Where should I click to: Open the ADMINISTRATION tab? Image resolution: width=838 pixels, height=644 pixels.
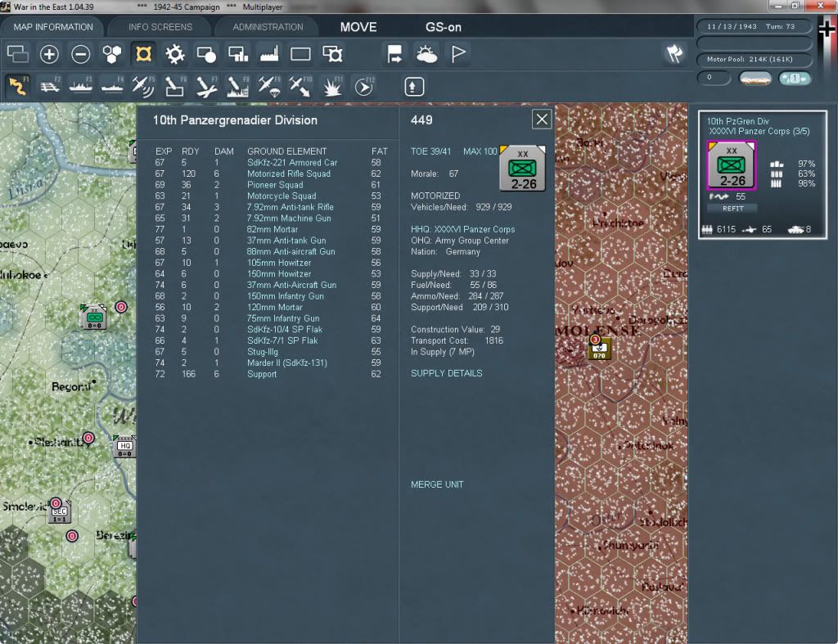tap(268, 27)
